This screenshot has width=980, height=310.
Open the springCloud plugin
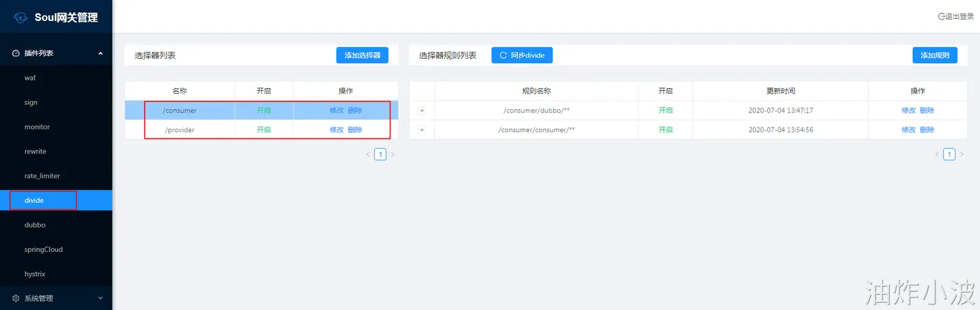56,249
